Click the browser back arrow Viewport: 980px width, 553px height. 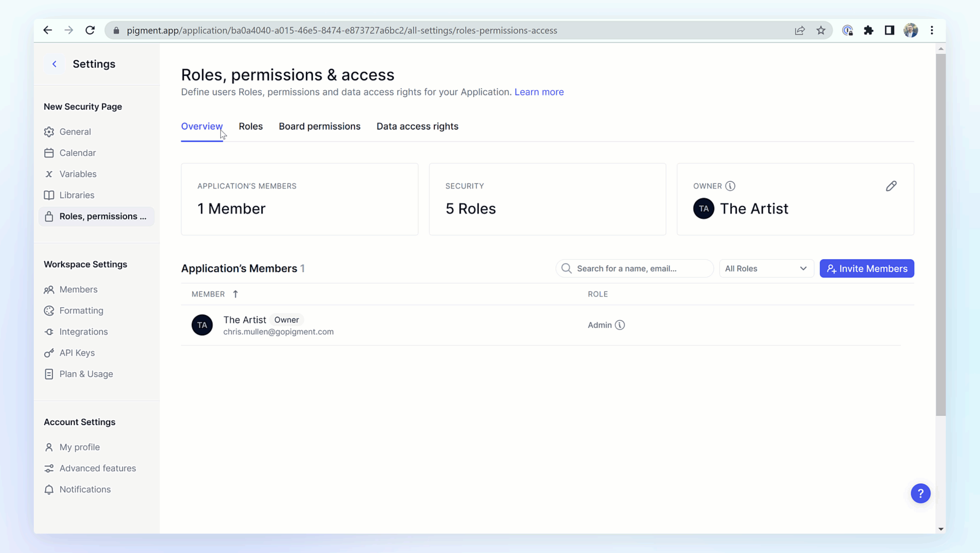coord(48,30)
